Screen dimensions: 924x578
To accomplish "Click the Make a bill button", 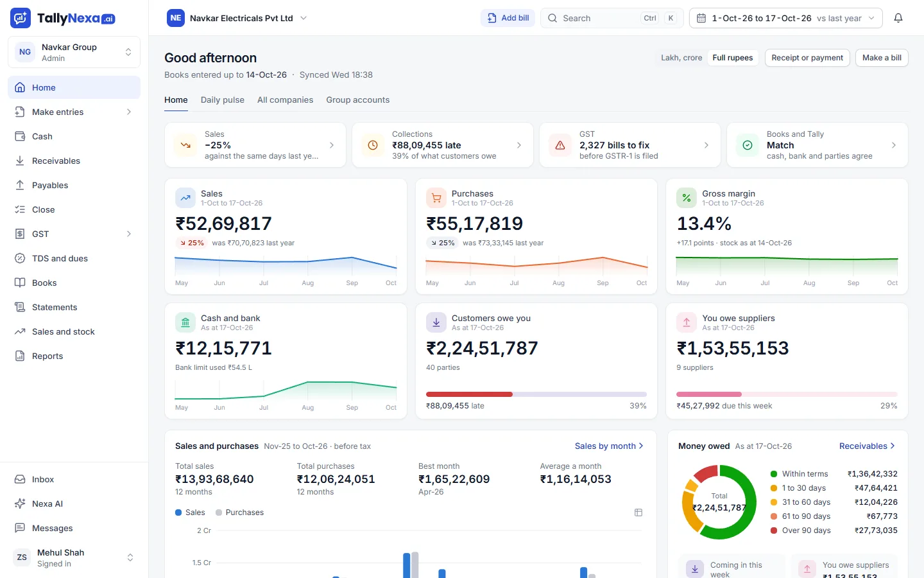I will click(x=882, y=58).
